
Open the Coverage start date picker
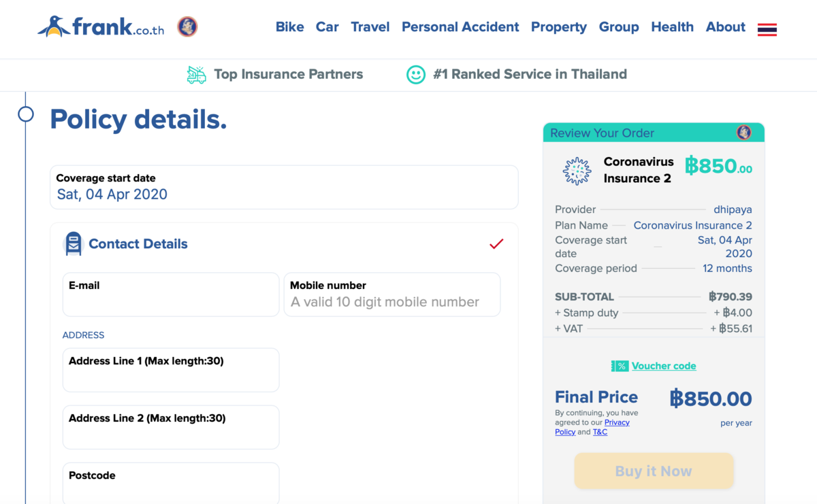coord(284,187)
